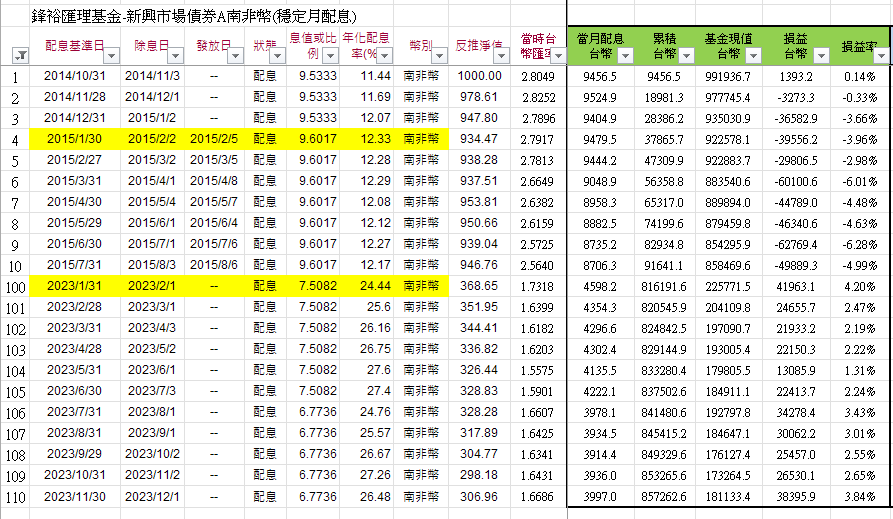Select the exchange rate cell 1.6686
Image resolution: width=893 pixels, height=519 pixels.
point(538,497)
